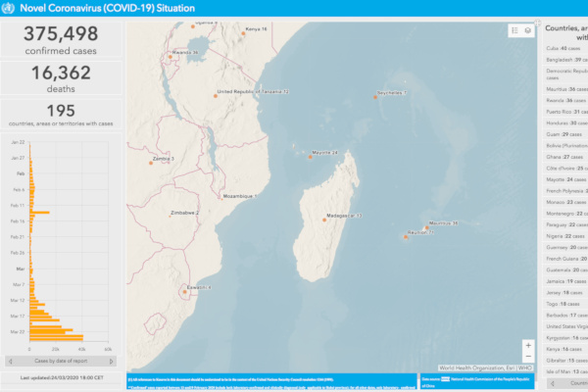Select the Jersey :18 cases row

(x=565, y=293)
